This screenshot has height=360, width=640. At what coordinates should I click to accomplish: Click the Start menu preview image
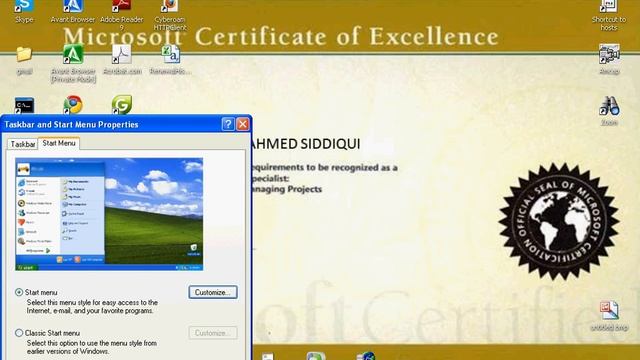tap(109, 214)
